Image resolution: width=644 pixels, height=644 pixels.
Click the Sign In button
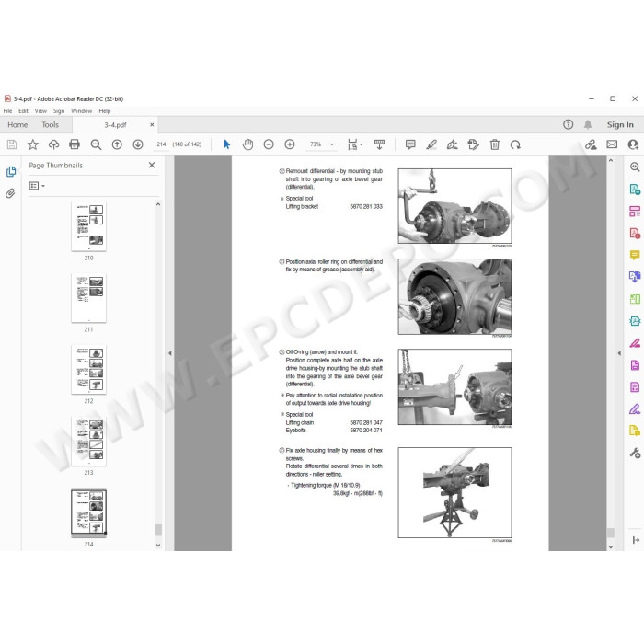pyautogui.click(x=620, y=124)
